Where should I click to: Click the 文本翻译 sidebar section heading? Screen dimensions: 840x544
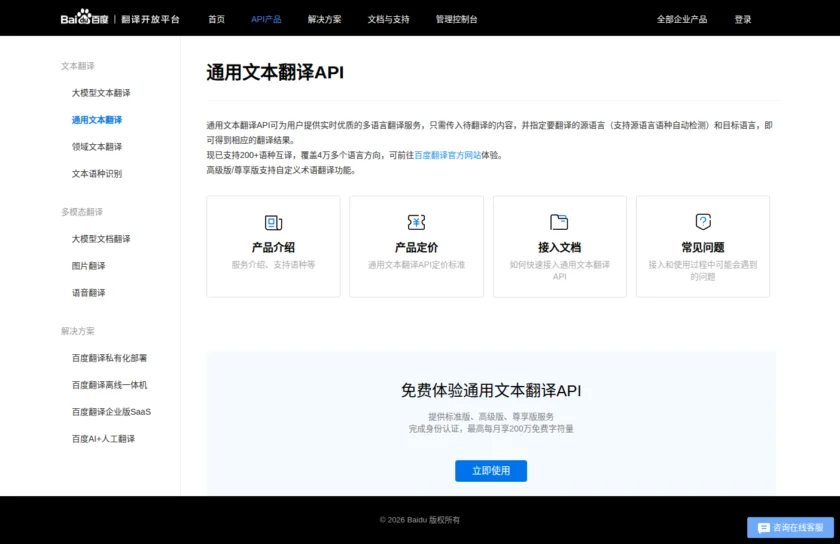pos(78,66)
